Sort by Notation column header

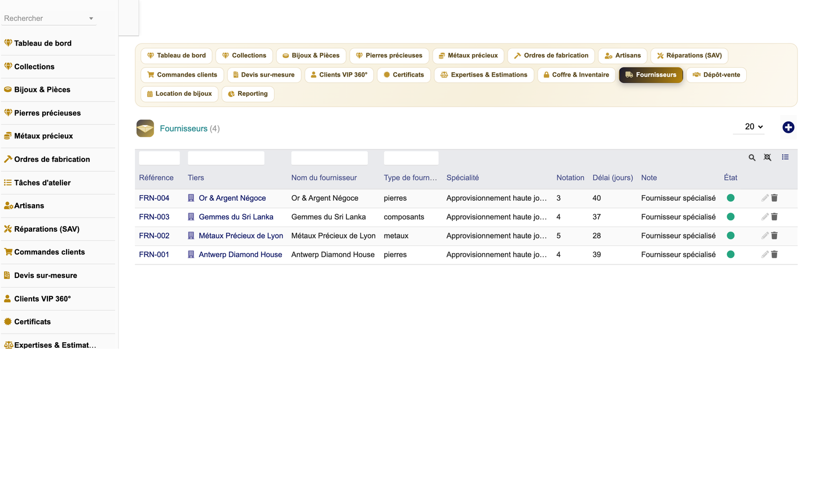570,178
